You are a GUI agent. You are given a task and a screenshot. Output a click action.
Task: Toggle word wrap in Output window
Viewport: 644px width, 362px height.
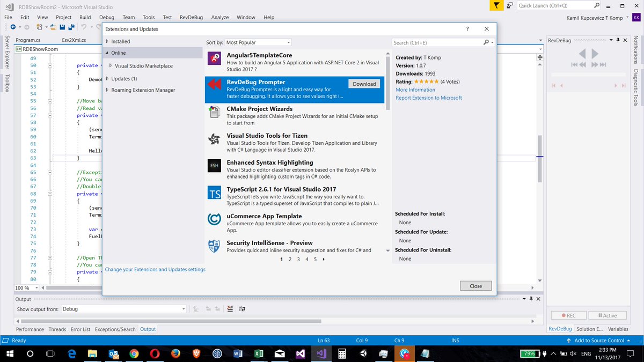pos(242,309)
